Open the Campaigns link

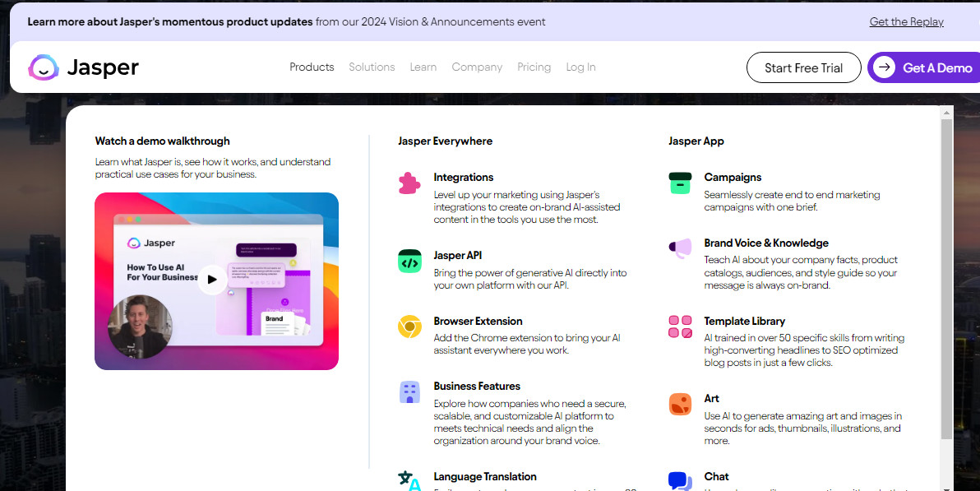point(733,177)
